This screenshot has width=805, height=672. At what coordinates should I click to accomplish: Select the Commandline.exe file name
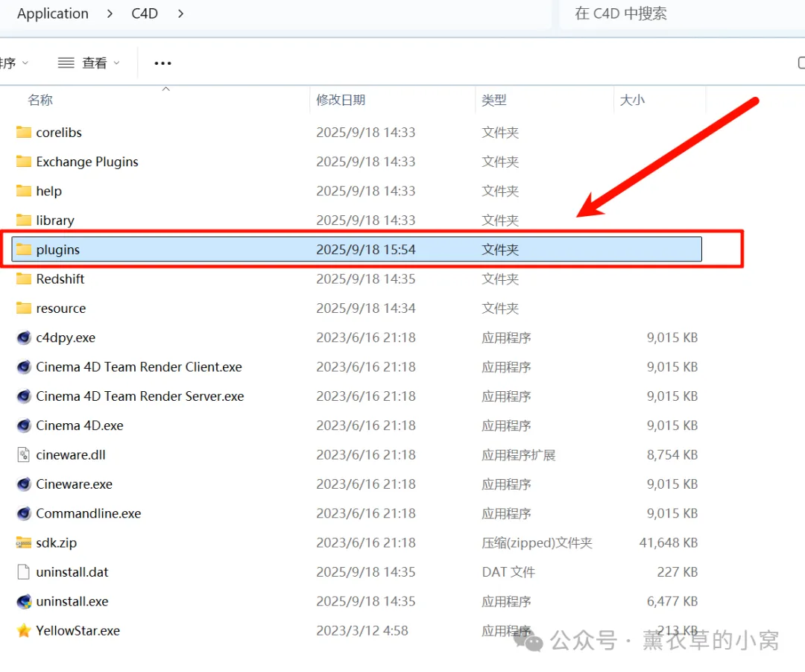coord(88,513)
